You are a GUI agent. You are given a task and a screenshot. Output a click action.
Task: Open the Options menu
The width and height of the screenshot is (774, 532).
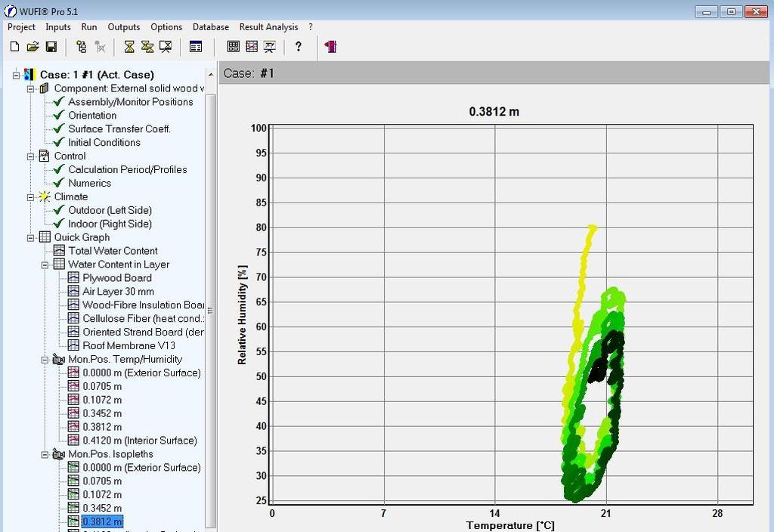(166, 27)
